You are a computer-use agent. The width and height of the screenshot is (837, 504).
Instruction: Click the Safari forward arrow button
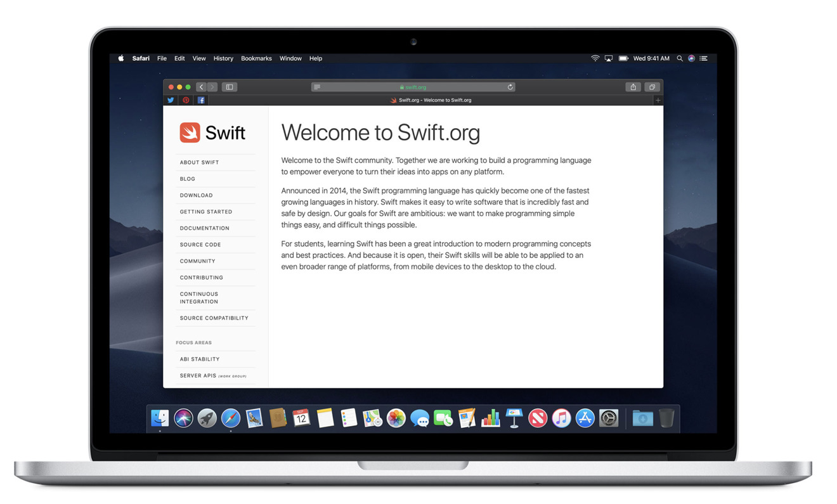(212, 87)
